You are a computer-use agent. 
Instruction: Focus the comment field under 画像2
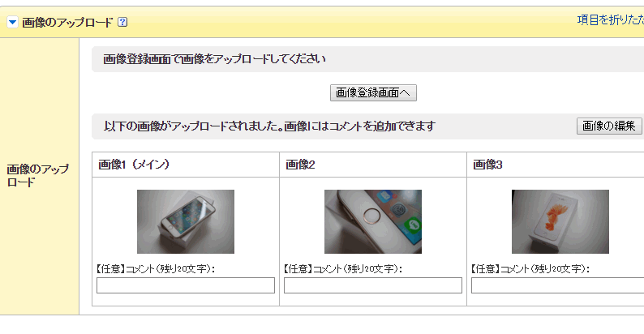pos(373,285)
